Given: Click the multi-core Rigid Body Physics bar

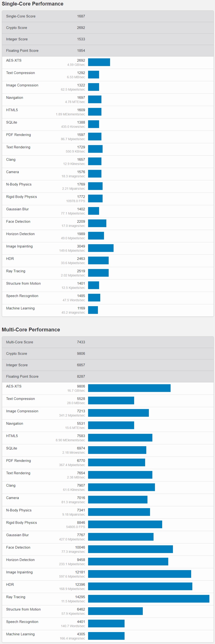Looking at the screenshot, I should coord(125,524).
